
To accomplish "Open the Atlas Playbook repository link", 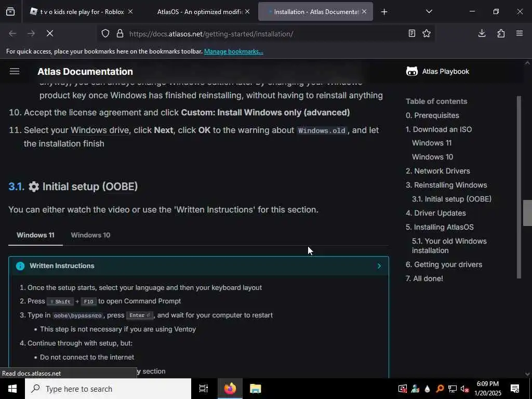I will click(x=438, y=71).
